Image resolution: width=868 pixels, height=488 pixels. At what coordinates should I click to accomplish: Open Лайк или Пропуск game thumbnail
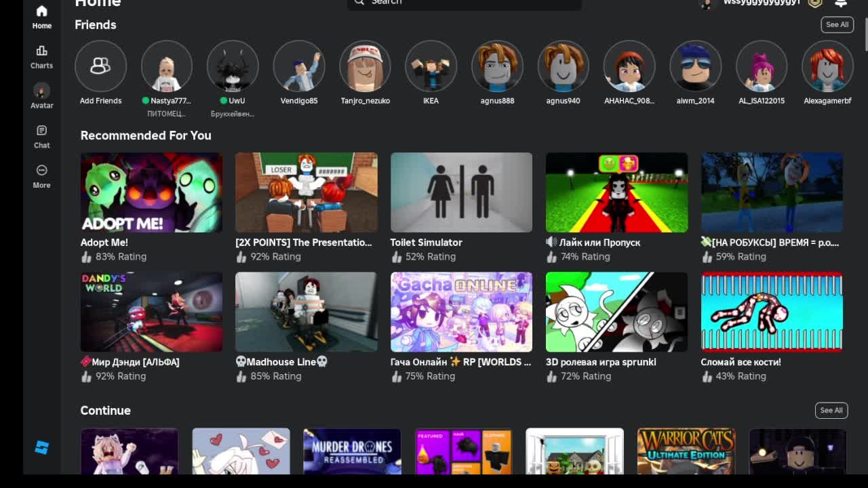[616, 192]
